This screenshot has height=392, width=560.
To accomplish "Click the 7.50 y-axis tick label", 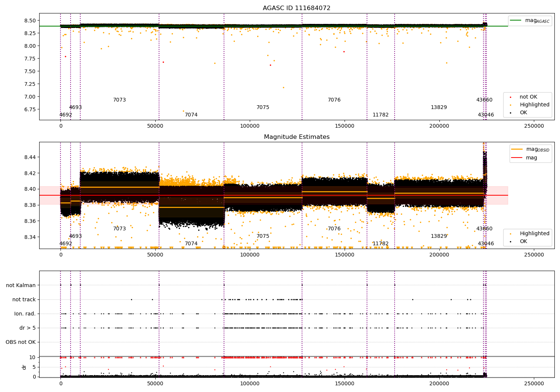I will point(30,71).
